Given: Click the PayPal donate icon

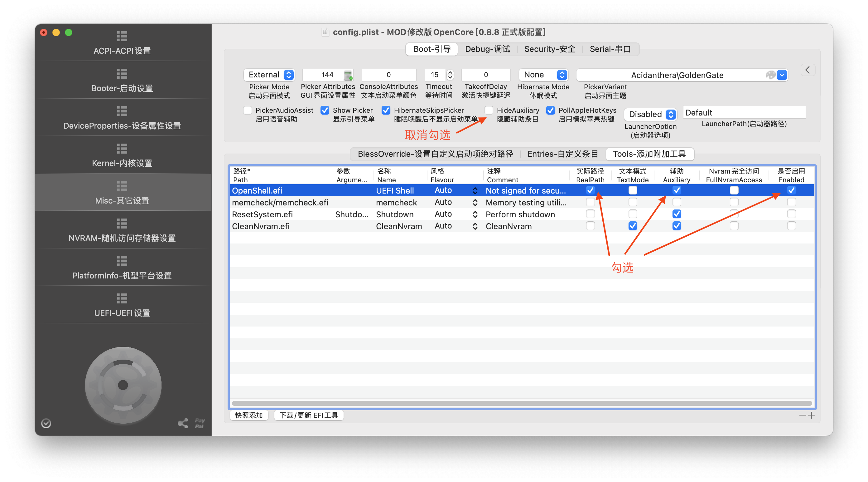Looking at the screenshot, I should (x=200, y=423).
